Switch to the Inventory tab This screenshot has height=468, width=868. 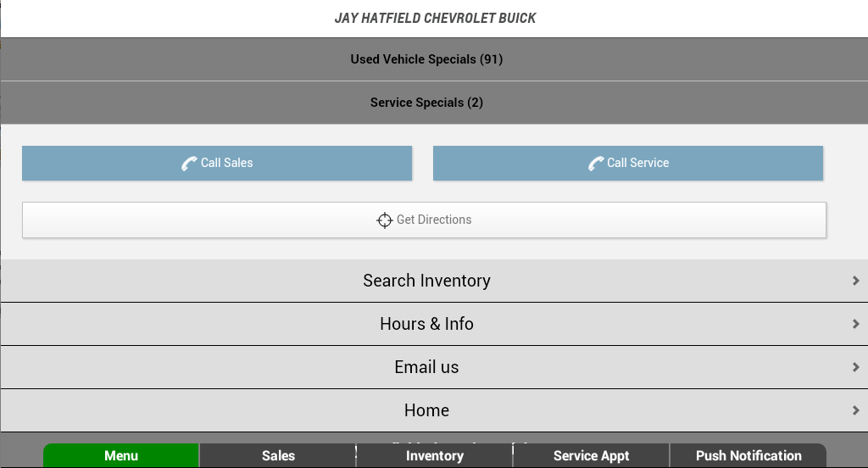(435, 455)
